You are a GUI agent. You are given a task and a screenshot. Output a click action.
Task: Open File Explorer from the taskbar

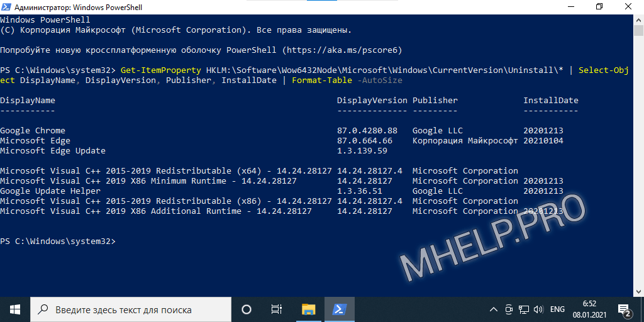point(308,309)
